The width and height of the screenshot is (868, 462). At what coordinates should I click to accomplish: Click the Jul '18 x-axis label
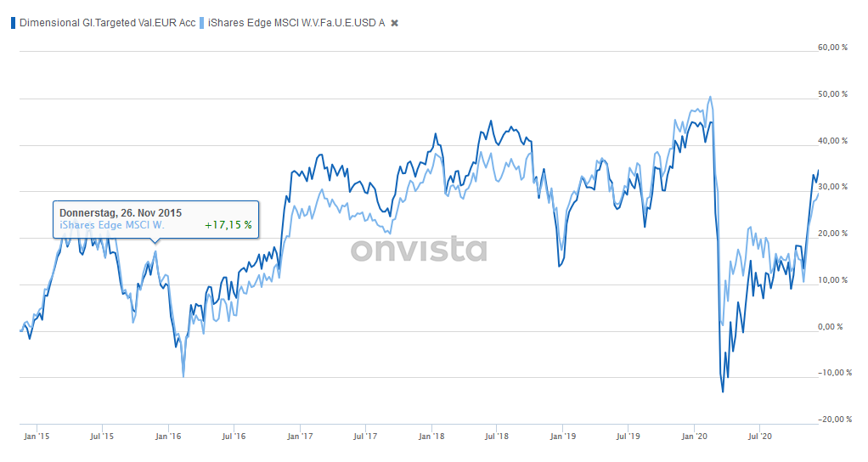click(497, 437)
